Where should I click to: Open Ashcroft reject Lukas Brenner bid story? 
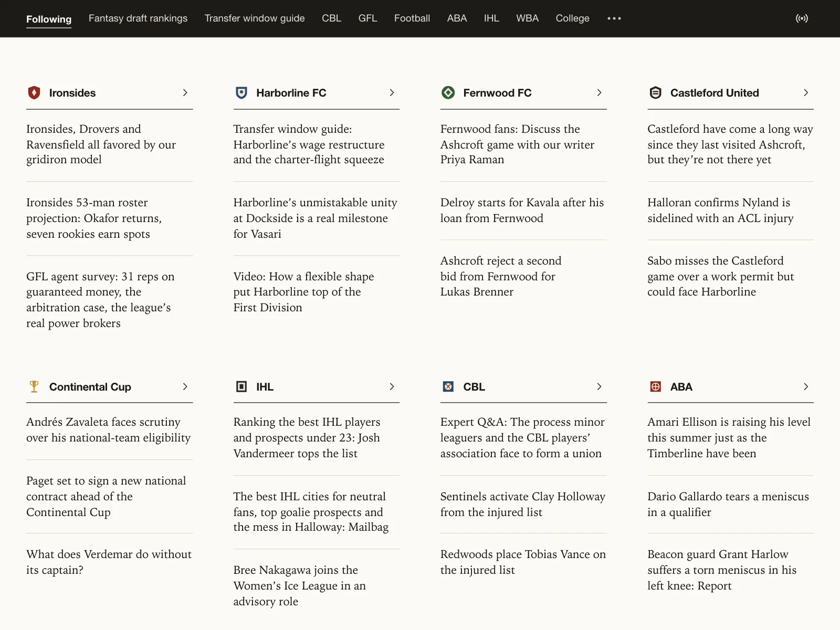pyautogui.click(x=501, y=276)
